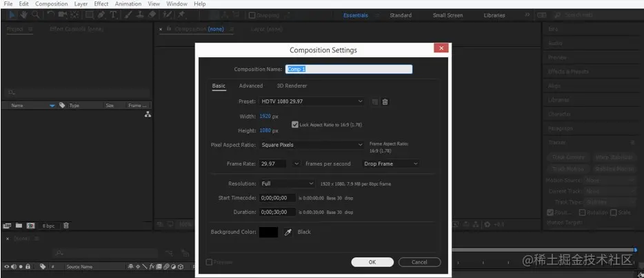
Task: Select the Selection arrow tool
Action: (x=12, y=14)
